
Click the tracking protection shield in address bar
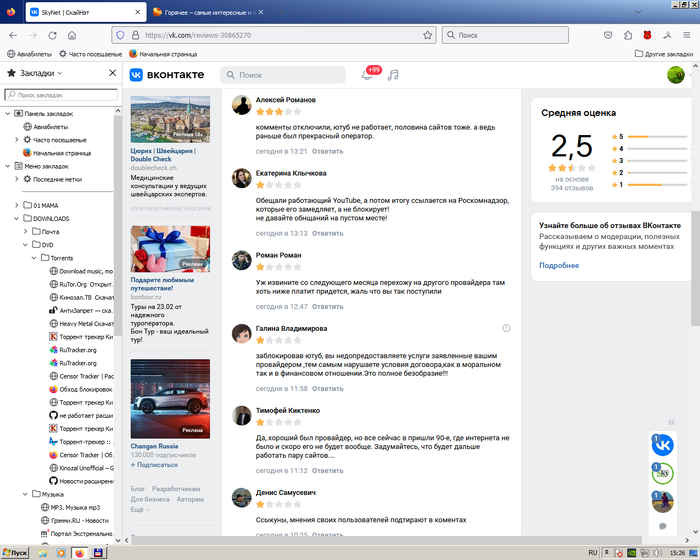click(120, 34)
